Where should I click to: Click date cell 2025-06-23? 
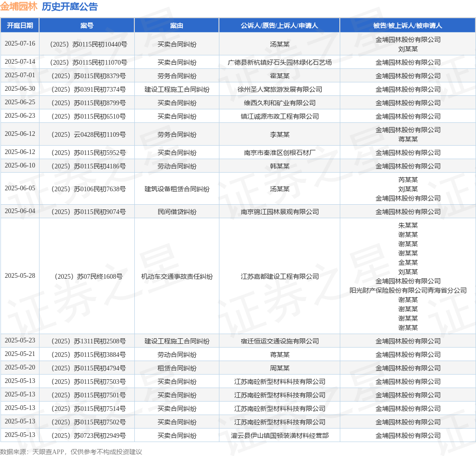pyautogui.click(x=20, y=115)
